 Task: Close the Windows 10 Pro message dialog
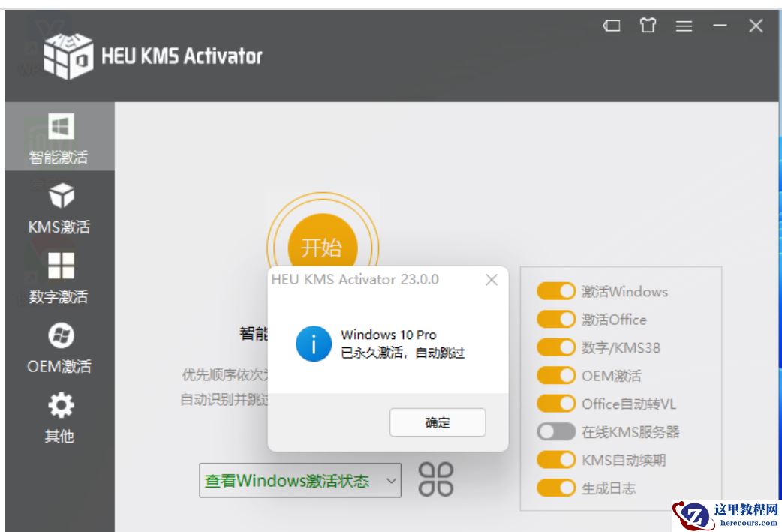click(492, 280)
